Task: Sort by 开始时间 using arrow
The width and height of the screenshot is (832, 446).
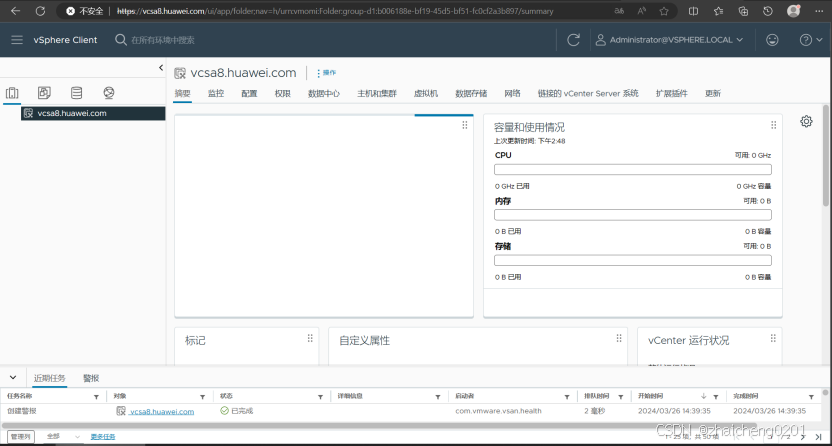Action: pos(704,396)
